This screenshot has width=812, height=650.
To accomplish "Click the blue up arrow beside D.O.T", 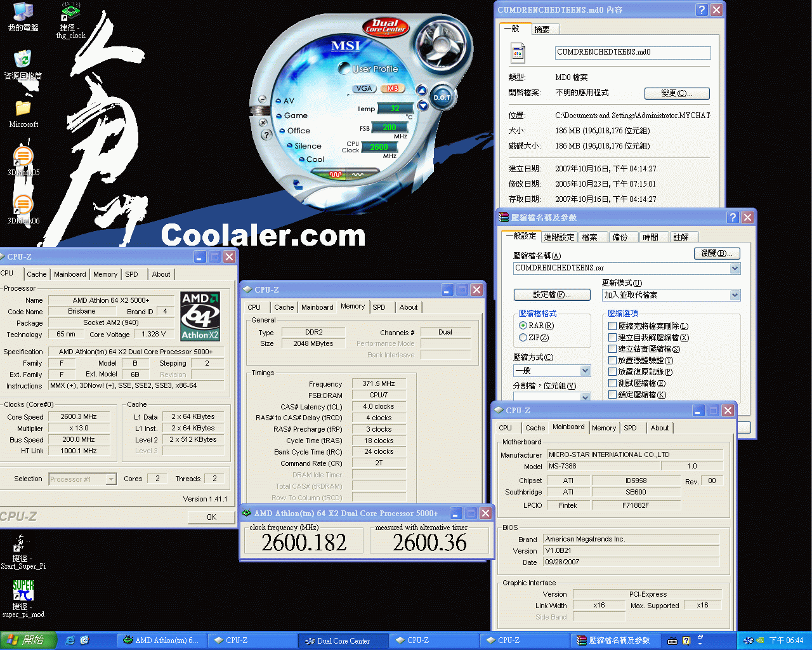I will 422,90.
